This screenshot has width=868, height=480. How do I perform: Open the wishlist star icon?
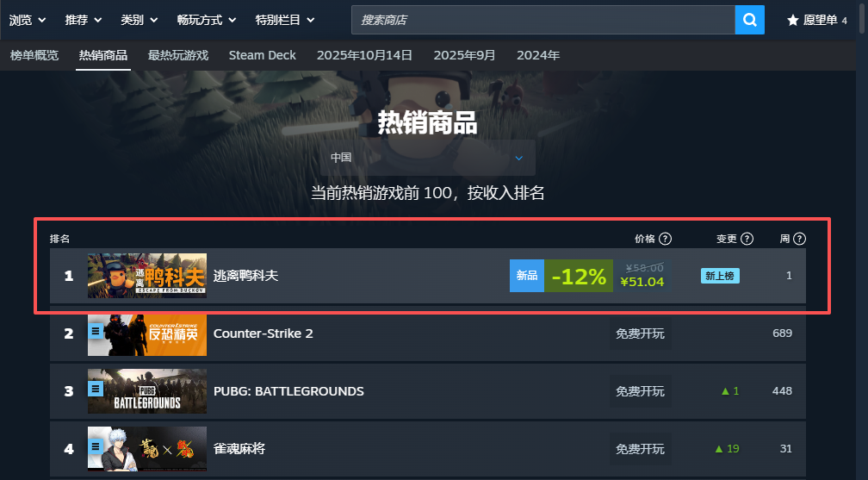tap(793, 21)
